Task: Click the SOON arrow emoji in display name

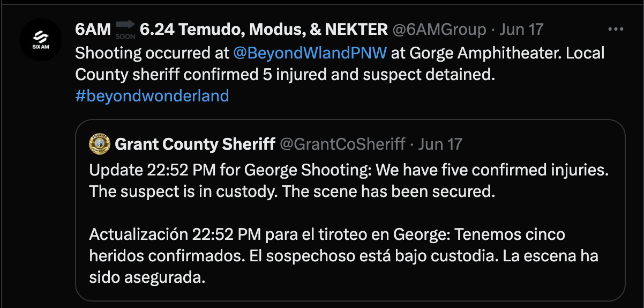Action: [125, 29]
